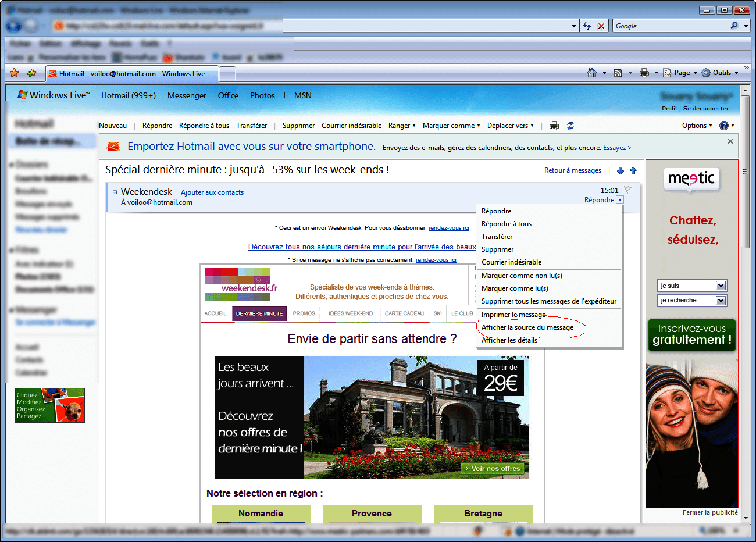The width and height of the screenshot is (756, 542).
Task: Select Répondre à tous in context menu
Action: tap(549, 224)
